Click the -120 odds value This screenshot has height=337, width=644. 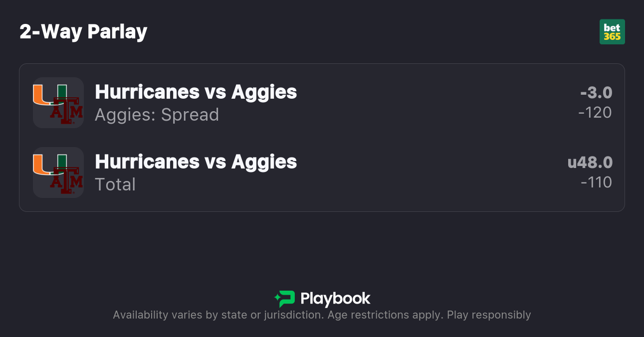point(595,113)
